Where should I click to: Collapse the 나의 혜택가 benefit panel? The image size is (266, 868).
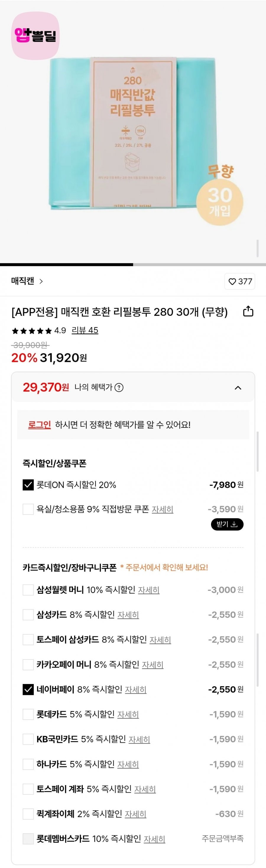point(238,388)
